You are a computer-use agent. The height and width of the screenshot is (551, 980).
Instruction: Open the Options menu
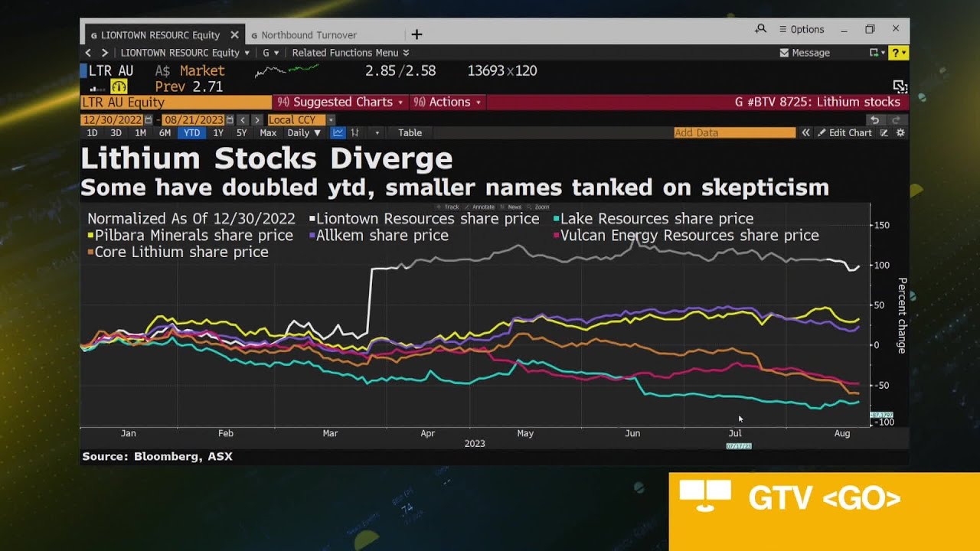click(x=802, y=29)
